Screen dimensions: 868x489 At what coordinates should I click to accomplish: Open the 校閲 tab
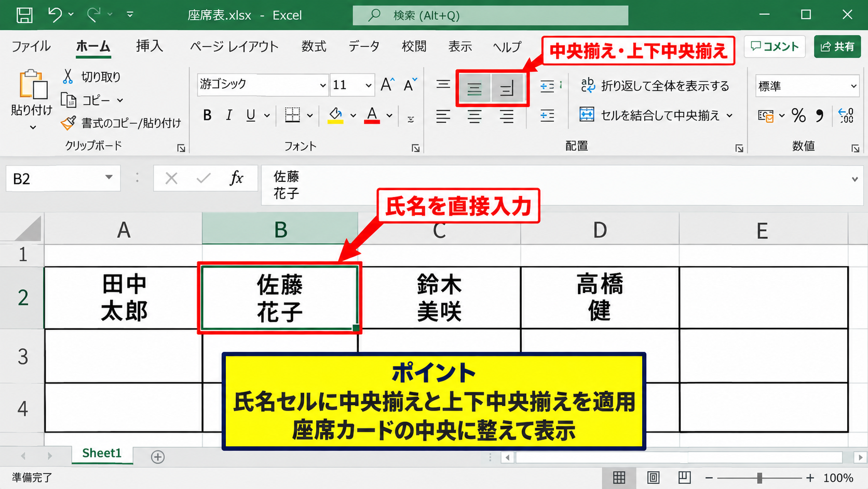[x=414, y=46]
